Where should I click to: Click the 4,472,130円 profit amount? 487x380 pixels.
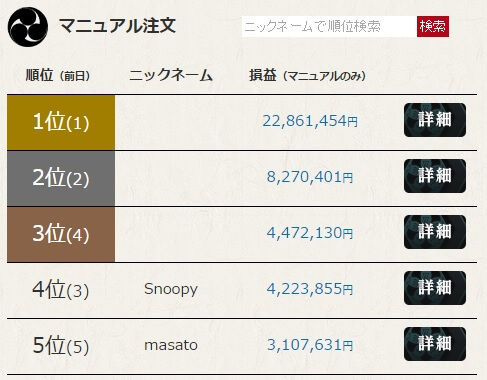point(310,233)
